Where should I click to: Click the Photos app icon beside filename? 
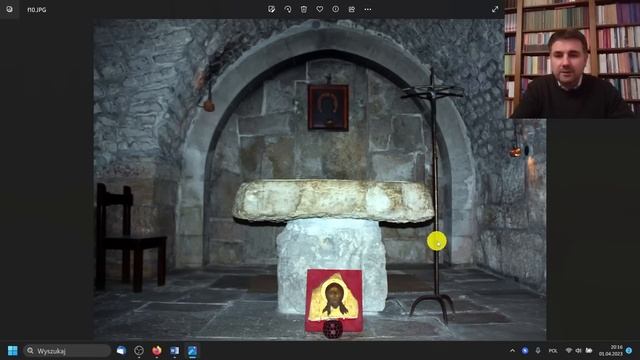tap(9, 9)
